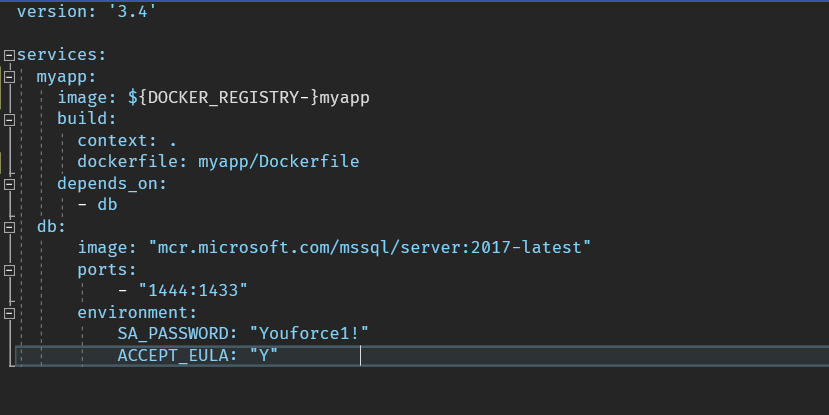This screenshot has height=415, width=829.
Task: Collapse the services block
Action: point(9,55)
